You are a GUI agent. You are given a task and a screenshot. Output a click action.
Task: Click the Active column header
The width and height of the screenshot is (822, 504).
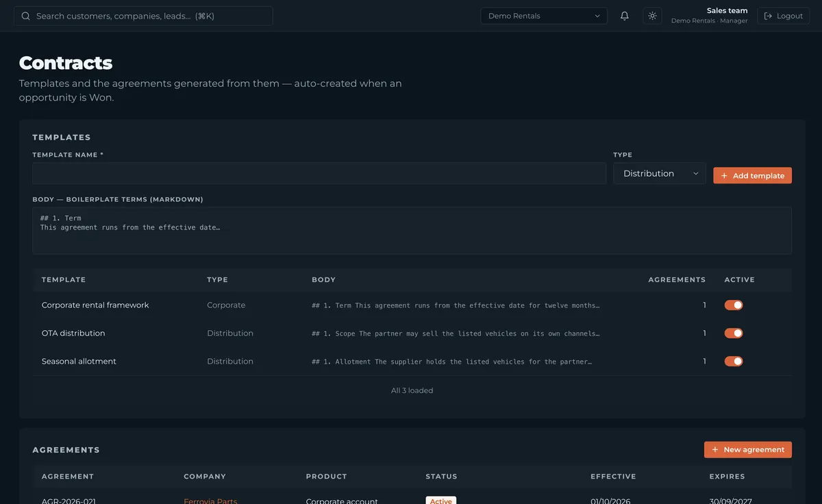740,280
